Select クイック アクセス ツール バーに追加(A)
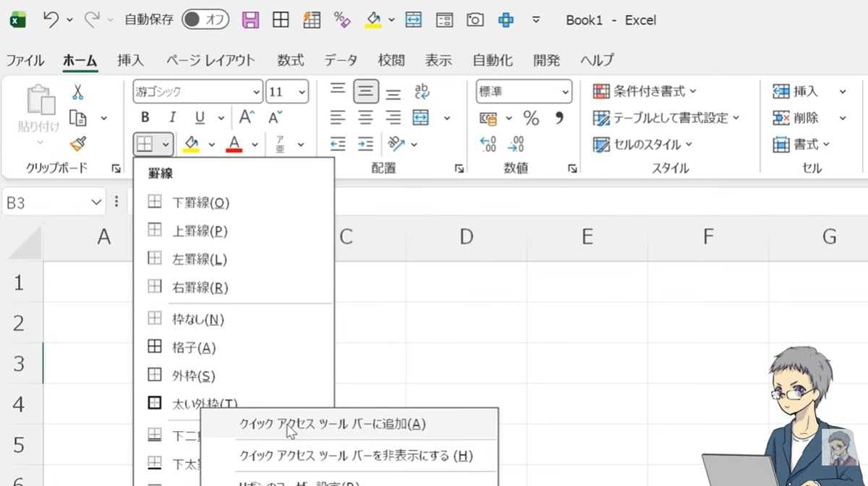The height and width of the screenshot is (486, 868). (349, 424)
